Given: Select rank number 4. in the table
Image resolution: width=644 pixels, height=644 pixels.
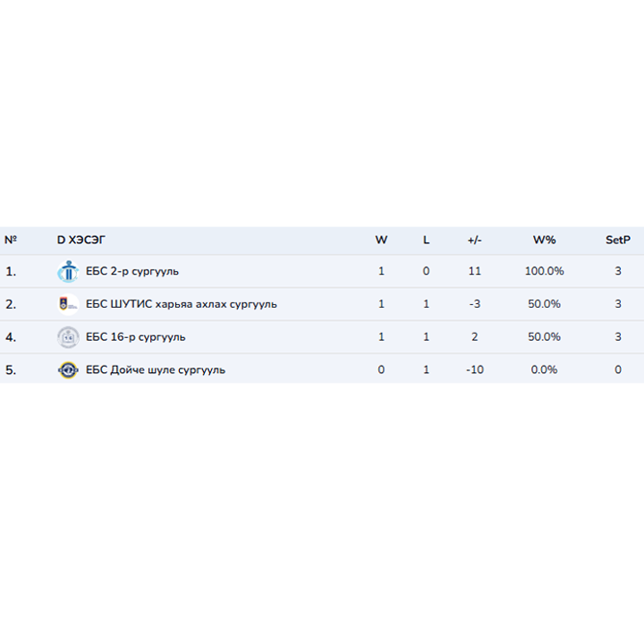Looking at the screenshot, I should tap(11, 337).
